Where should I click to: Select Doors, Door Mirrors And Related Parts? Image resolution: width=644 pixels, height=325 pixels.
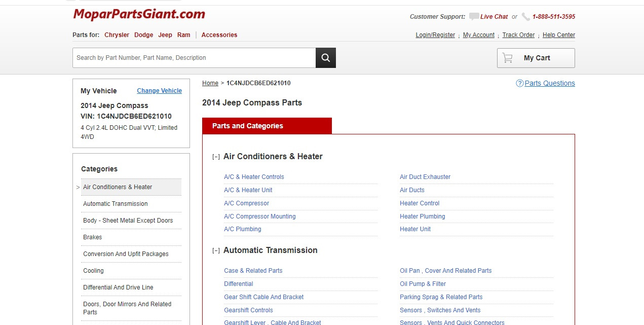131,308
